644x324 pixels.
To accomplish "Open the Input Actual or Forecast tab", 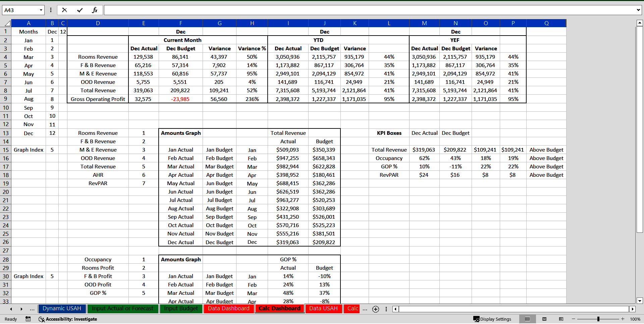I will click(122, 309).
